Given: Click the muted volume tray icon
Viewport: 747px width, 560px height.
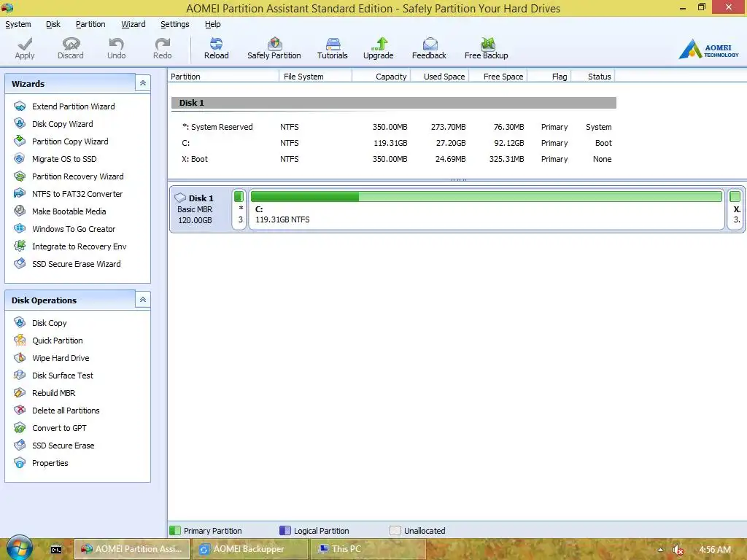Looking at the screenshot, I should tap(678, 550).
